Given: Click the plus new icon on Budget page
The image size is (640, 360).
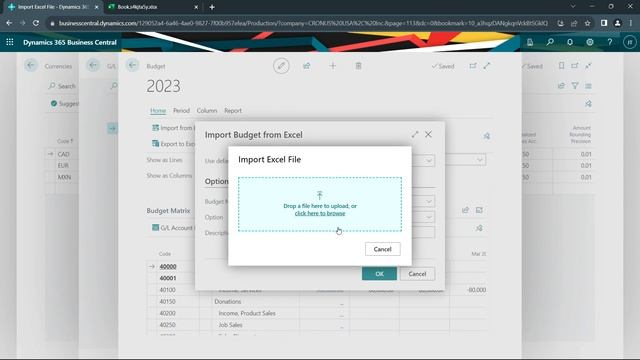Looking at the screenshot, I should point(333,66).
